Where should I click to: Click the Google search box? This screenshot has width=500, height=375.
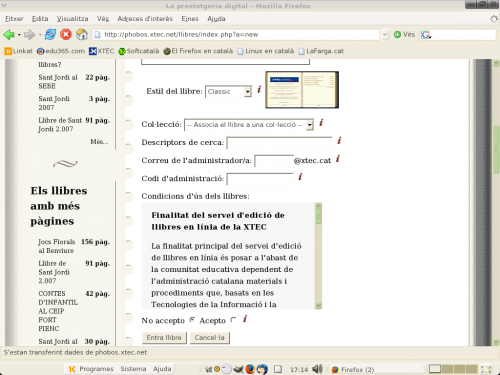(x=463, y=34)
